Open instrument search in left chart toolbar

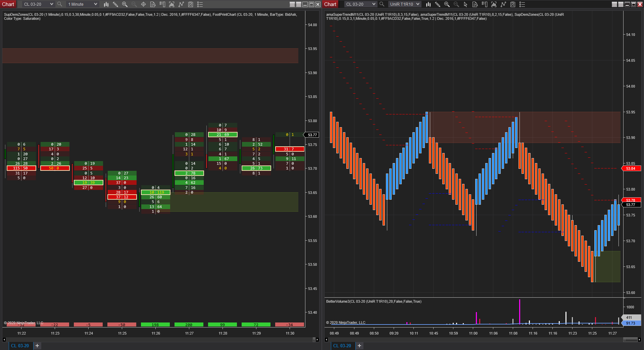pyautogui.click(x=60, y=4)
